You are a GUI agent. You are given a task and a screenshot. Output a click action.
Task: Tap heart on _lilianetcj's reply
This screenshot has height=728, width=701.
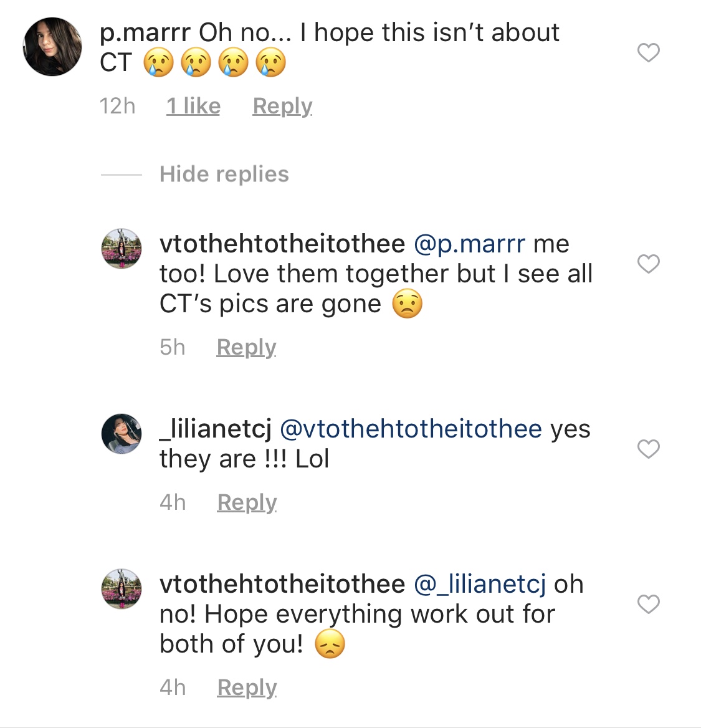coord(649,449)
